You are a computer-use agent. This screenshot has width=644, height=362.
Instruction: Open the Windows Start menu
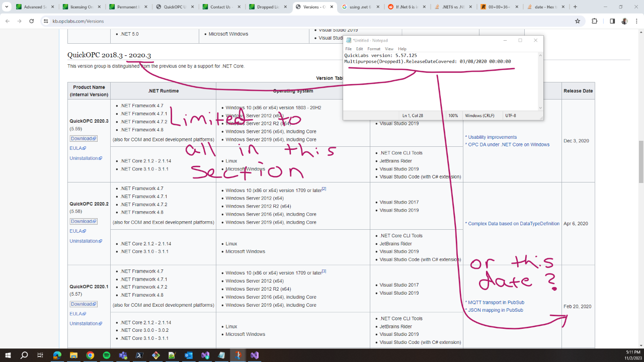coord(8,355)
